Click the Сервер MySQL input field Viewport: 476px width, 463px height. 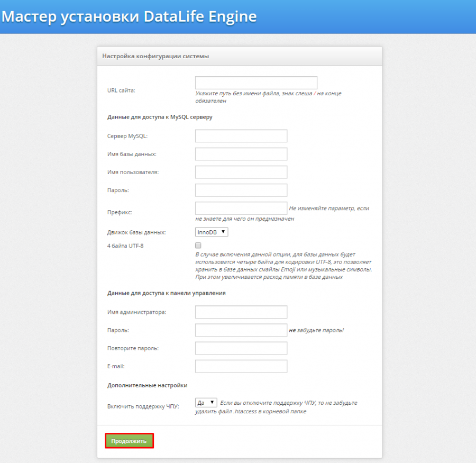tap(241, 135)
